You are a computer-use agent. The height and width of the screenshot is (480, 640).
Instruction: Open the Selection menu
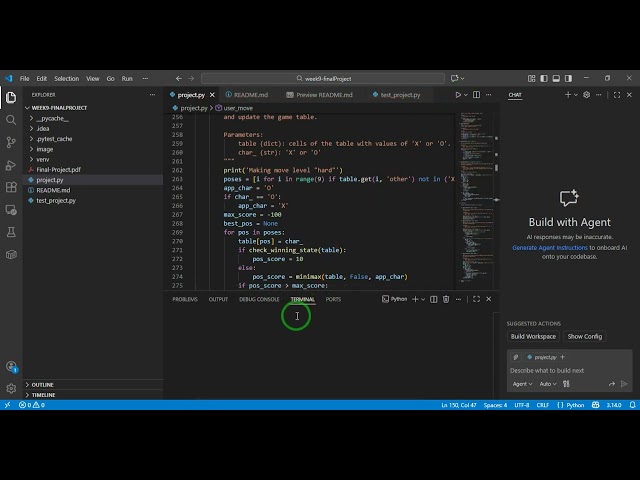[66, 78]
